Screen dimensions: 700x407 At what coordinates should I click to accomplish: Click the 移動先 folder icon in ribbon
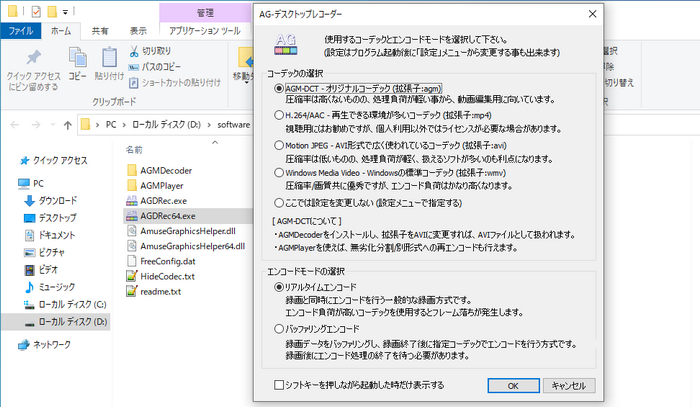click(245, 58)
